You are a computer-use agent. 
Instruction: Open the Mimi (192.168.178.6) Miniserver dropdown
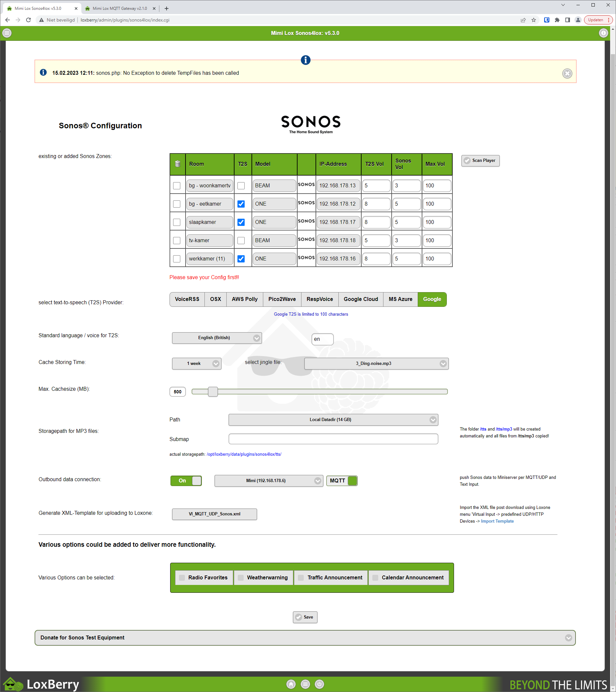(x=269, y=481)
